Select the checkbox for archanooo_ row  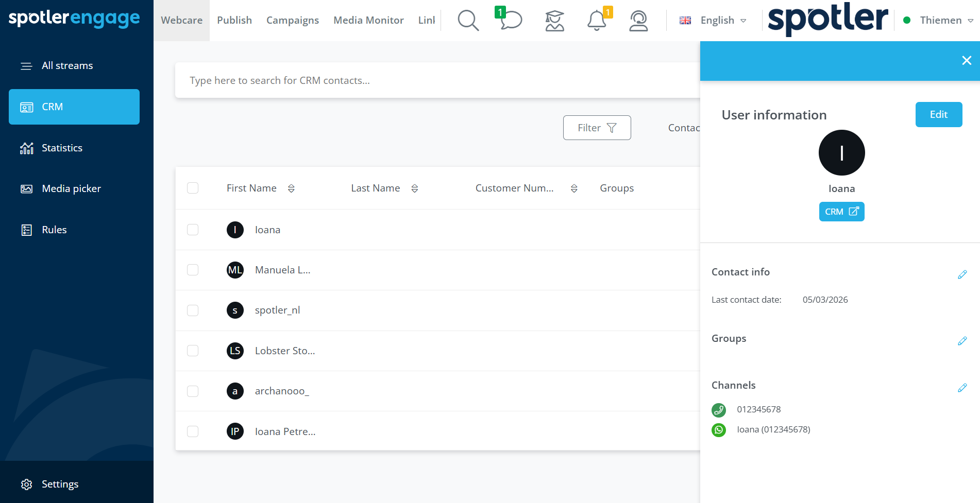tap(193, 391)
